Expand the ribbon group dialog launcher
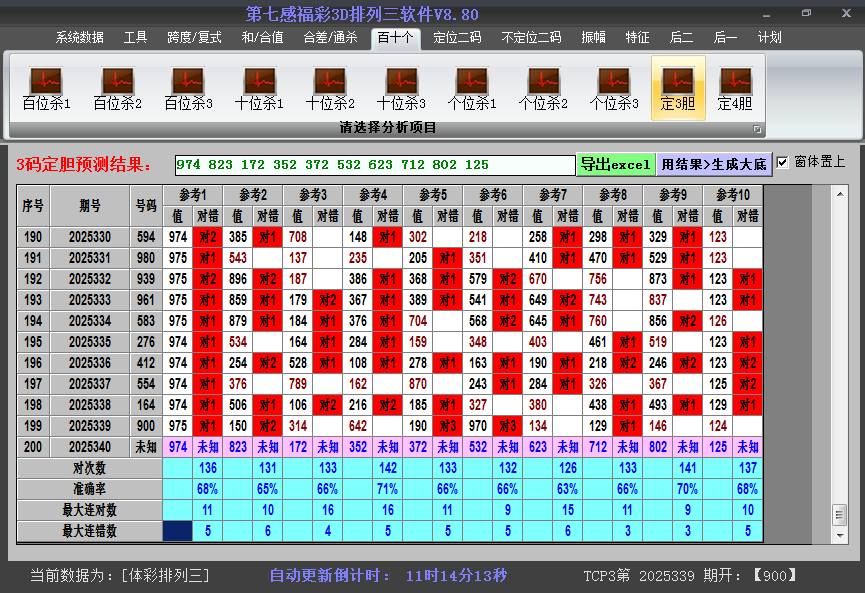 coord(757,129)
